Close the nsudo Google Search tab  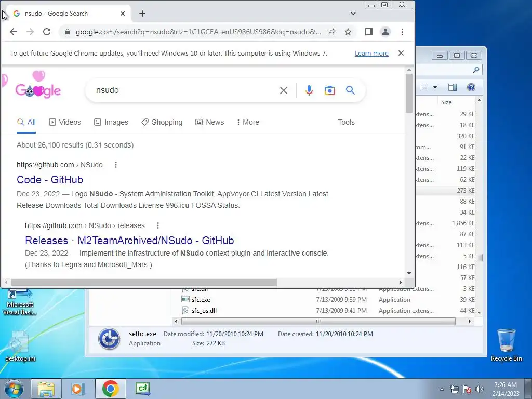point(123,14)
